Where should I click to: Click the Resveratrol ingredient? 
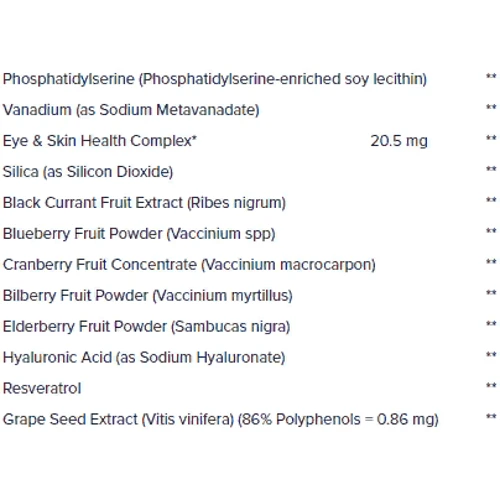pos(42,389)
